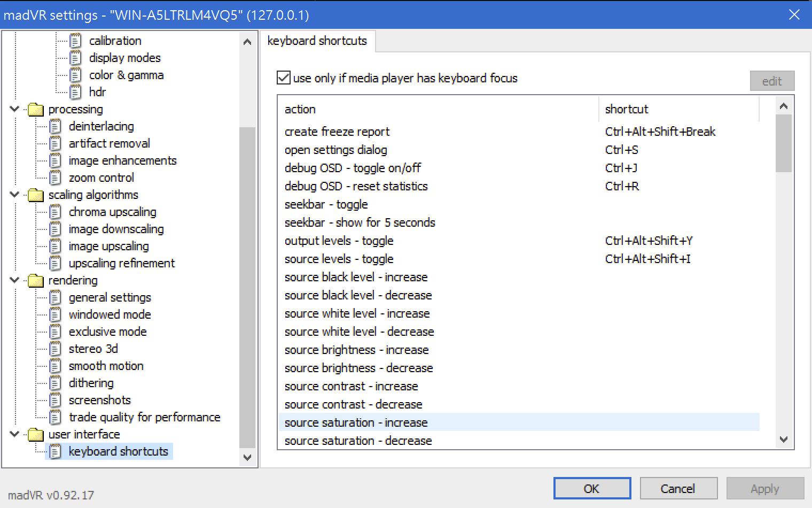Click the user interface folder icon
The image size is (812, 508).
click(35, 434)
